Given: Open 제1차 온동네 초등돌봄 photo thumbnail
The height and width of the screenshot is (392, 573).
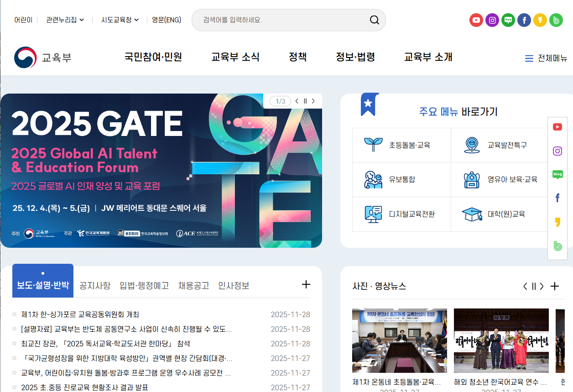Looking at the screenshot, I should click(x=400, y=340).
